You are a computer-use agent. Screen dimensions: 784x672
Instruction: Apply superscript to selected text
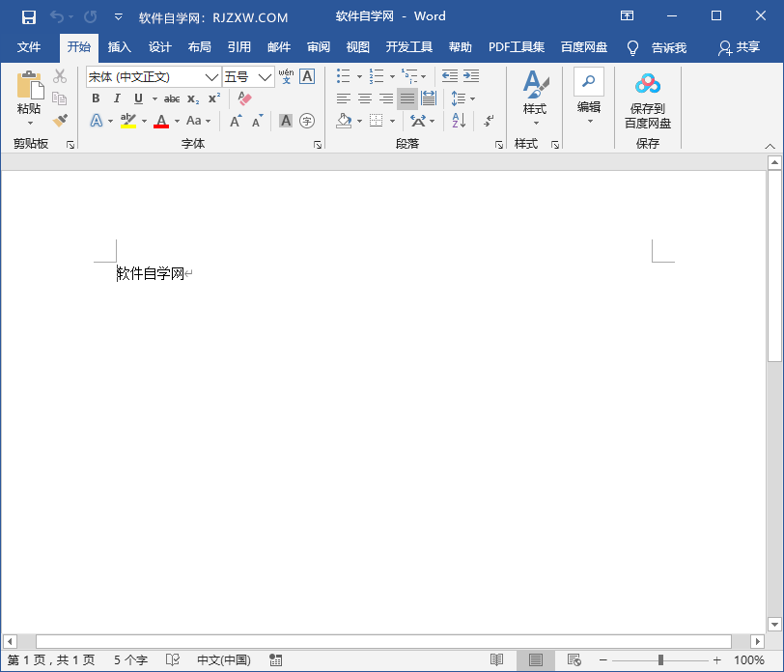(214, 98)
